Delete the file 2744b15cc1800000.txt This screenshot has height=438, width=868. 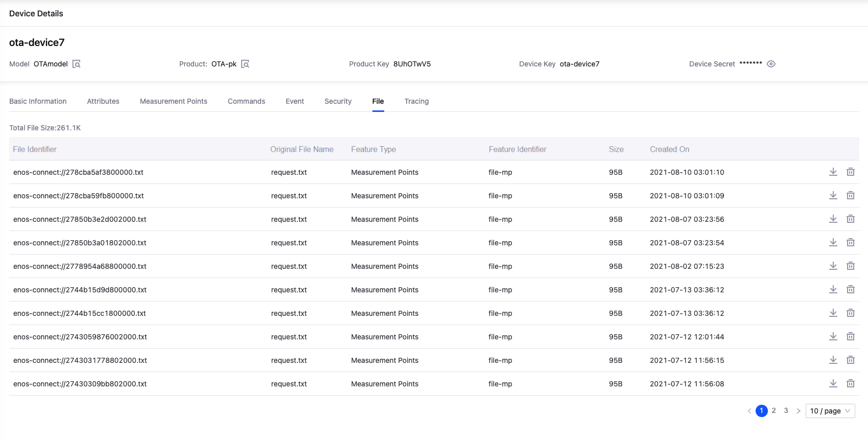point(851,313)
